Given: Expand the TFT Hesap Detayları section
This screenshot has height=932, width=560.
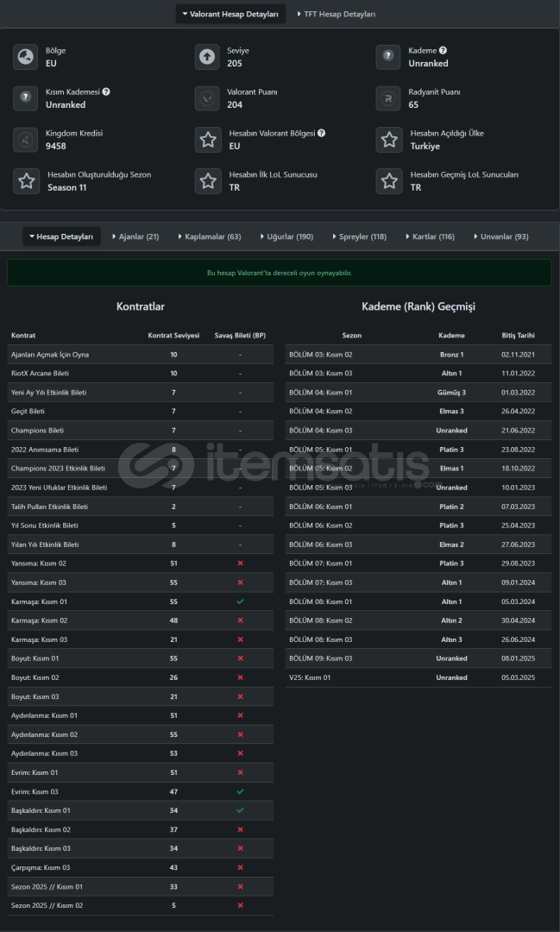Looking at the screenshot, I should click(x=337, y=14).
